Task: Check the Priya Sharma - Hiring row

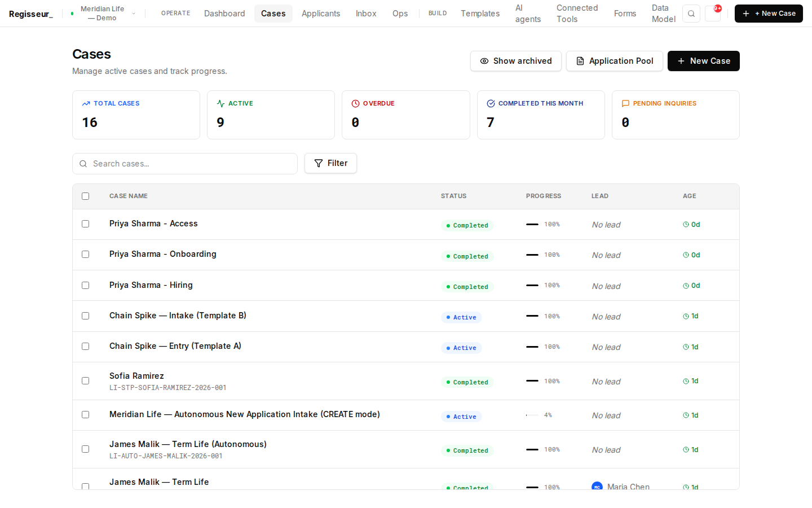Action: (x=86, y=286)
